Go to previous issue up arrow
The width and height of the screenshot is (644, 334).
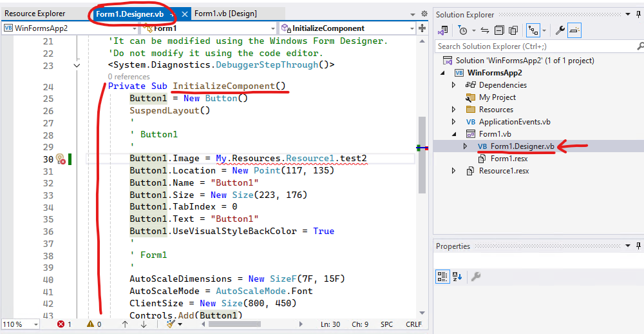125,324
